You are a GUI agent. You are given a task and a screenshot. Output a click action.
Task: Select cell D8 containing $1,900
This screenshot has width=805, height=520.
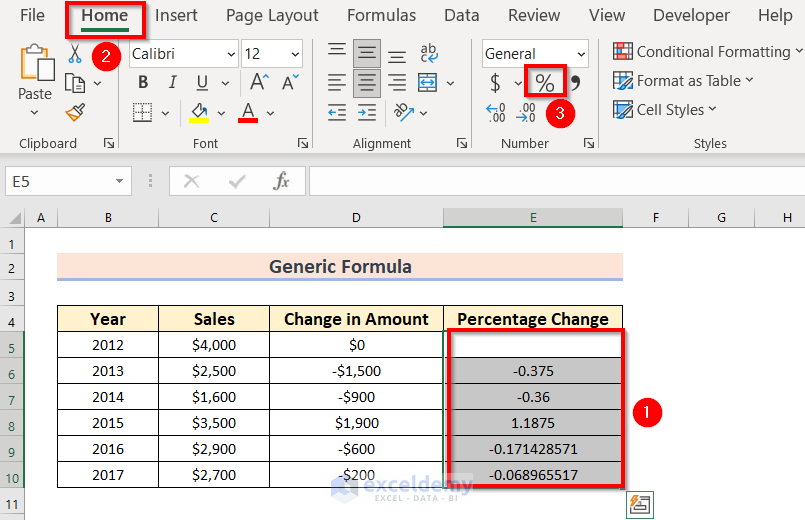356,423
